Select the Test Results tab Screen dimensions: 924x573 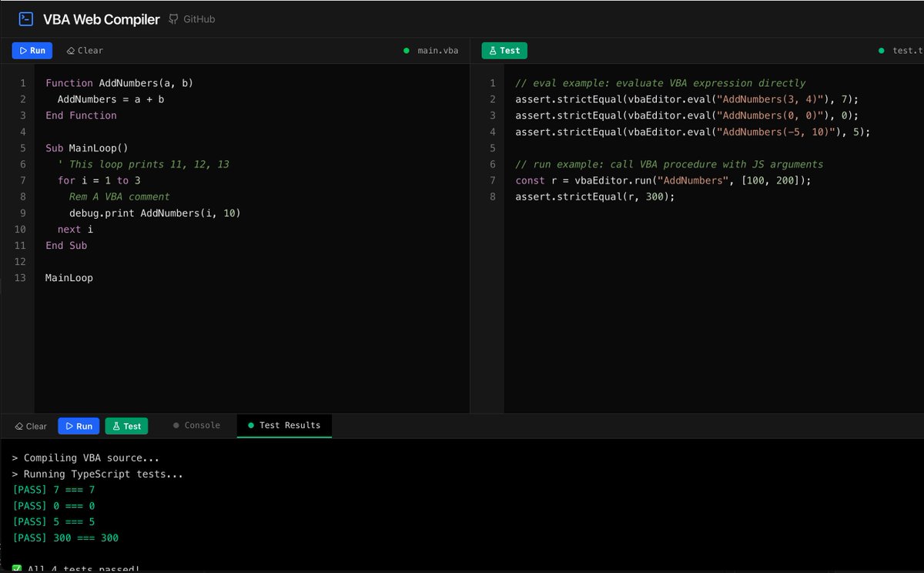[x=284, y=425]
